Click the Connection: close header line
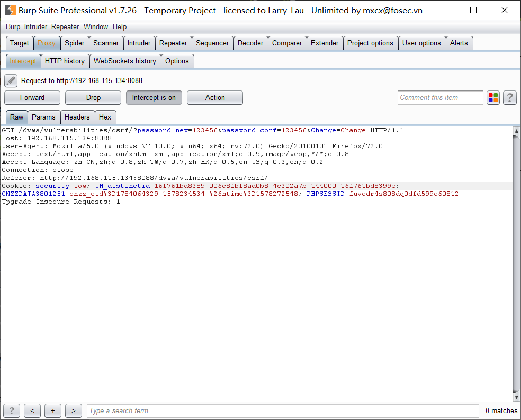 coord(38,170)
